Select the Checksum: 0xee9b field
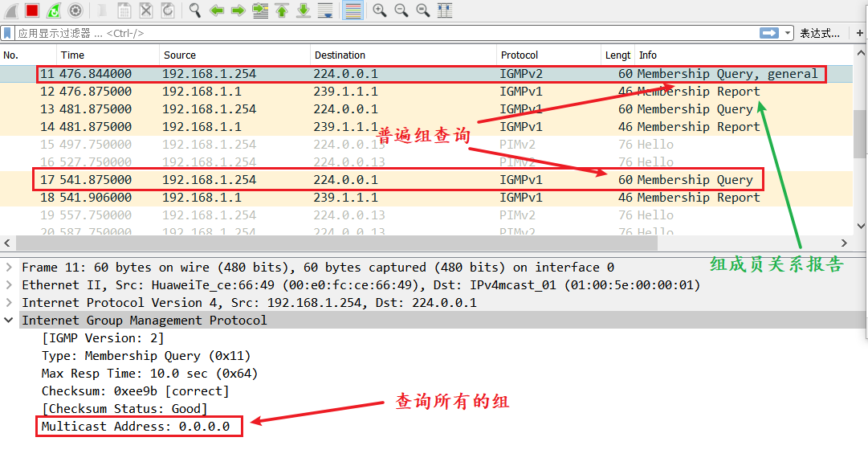This screenshot has width=868, height=466. click(x=135, y=391)
